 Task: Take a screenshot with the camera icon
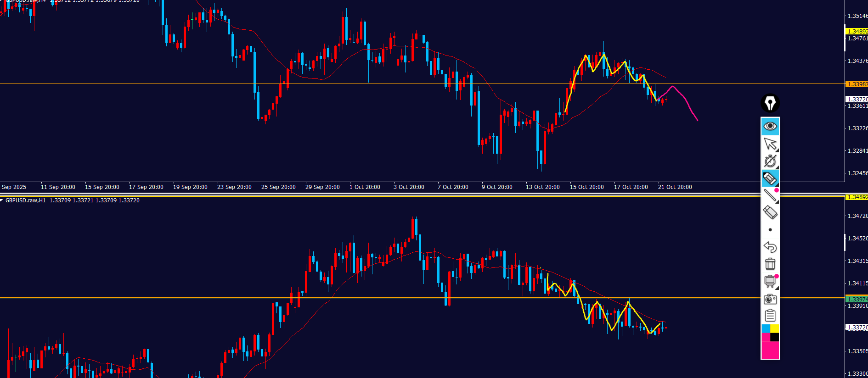click(770, 299)
